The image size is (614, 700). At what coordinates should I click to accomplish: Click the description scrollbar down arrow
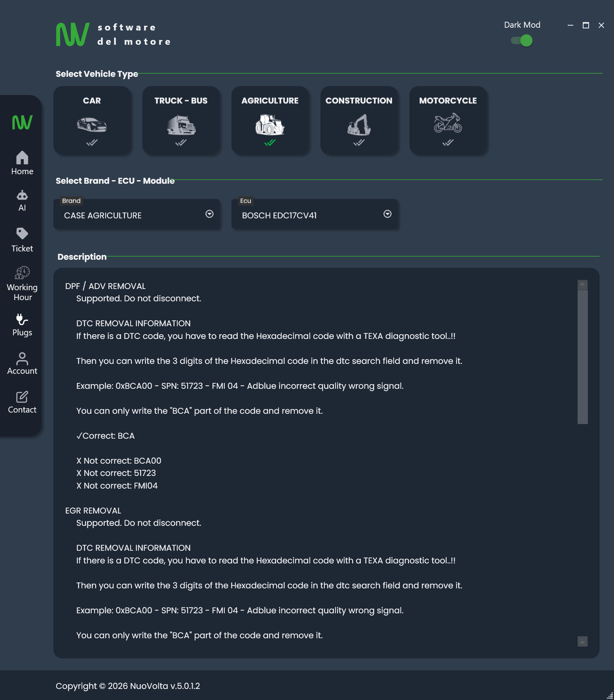(x=582, y=641)
